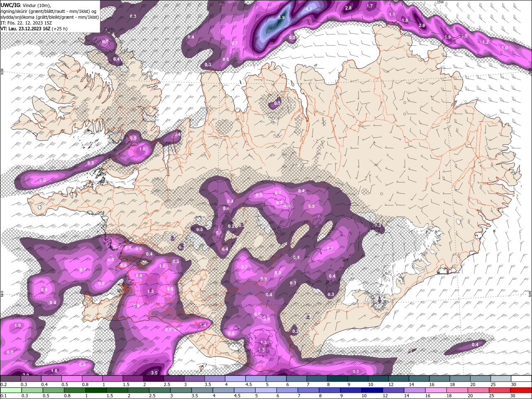Click the 'IT: Fös. 22. 12. 2023 15Z' line
The width and height of the screenshot is (532, 399).
(x=26, y=23)
